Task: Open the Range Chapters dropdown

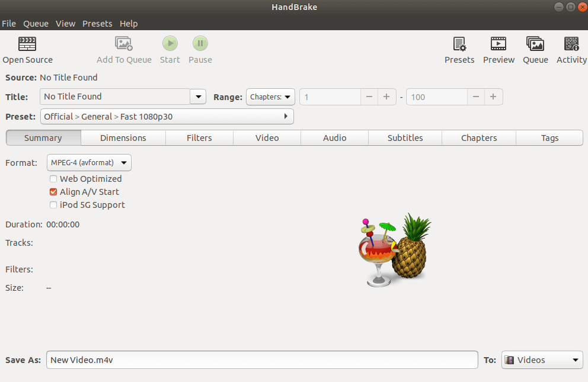Action: click(270, 97)
